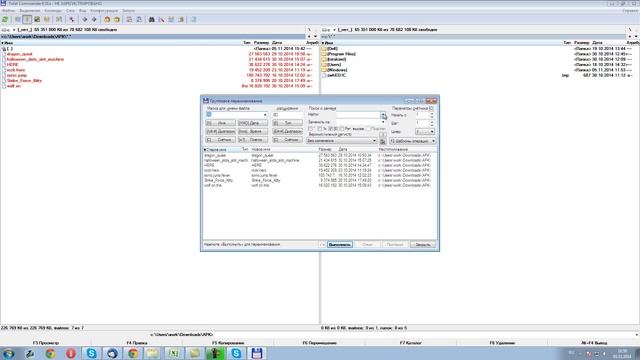Image resolution: width=640 pixels, height=360 pixels.
Task: Expand the Заменить на dropdown arrow
Action: coord(383,122)
